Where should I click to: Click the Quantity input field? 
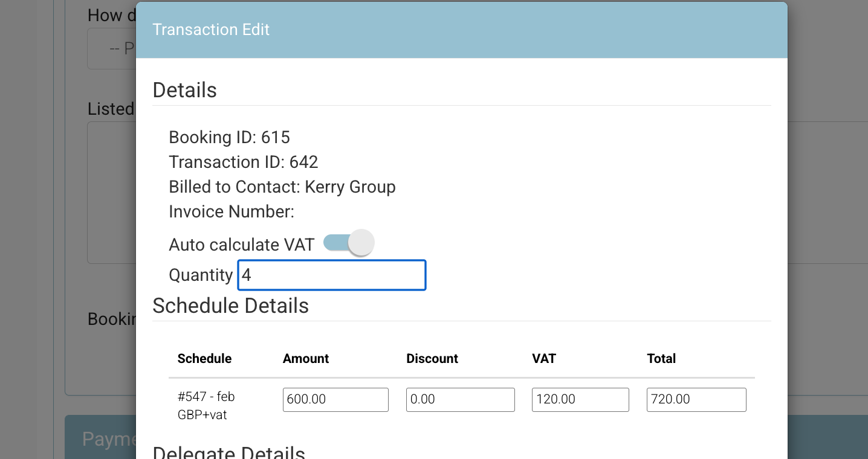click(332, 275)
